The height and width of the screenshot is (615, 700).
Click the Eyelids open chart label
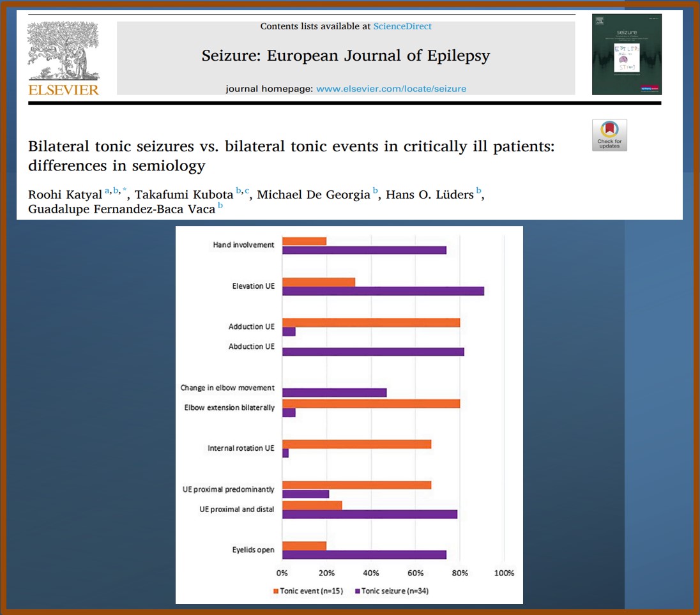click(253, 550)
